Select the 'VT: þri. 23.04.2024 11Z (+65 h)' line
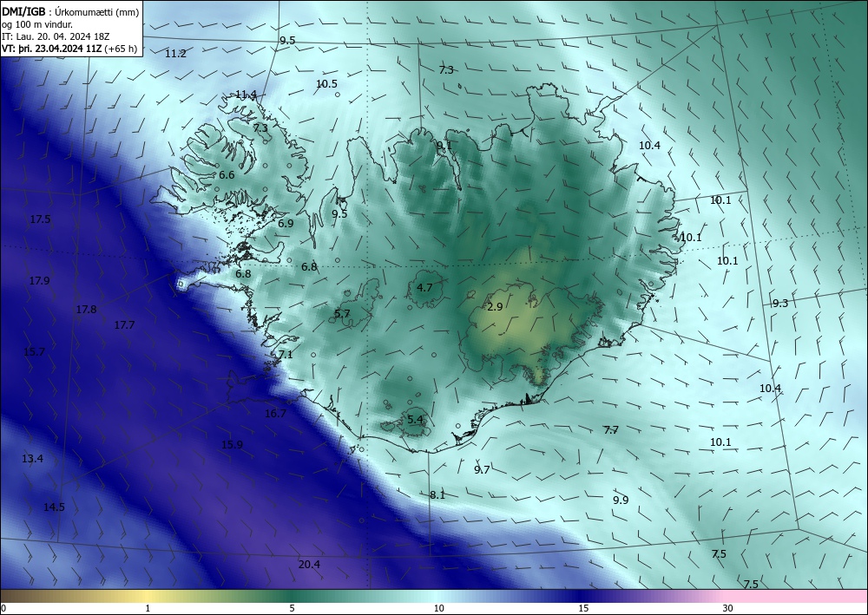The height and width of the screenshot is (615, 868). point(69,49)
